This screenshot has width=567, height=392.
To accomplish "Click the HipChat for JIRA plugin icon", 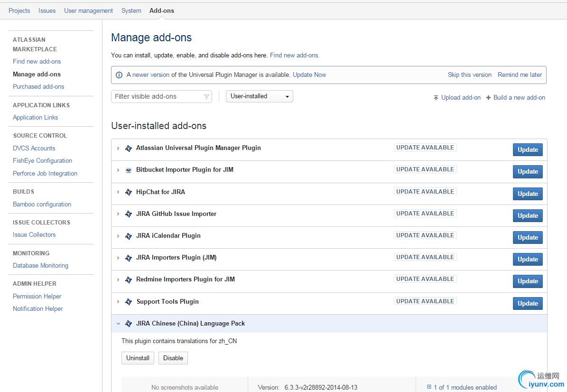I will (129, 192).
